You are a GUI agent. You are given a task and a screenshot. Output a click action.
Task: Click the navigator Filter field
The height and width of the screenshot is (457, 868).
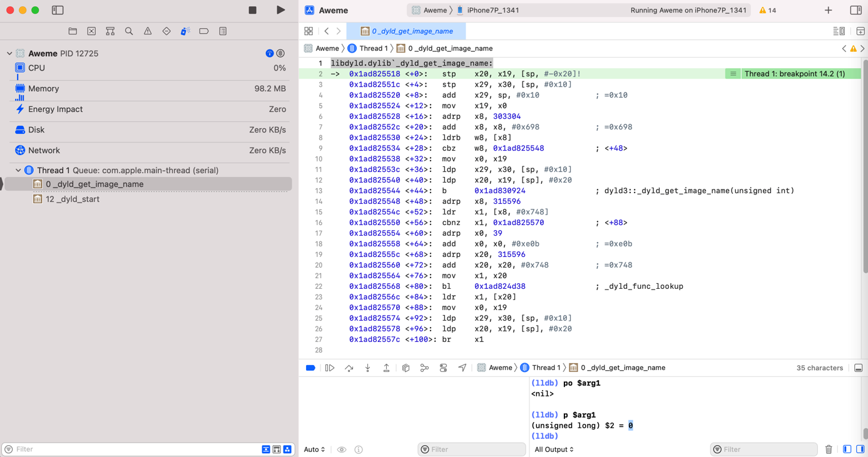click(x=131, y=449)
